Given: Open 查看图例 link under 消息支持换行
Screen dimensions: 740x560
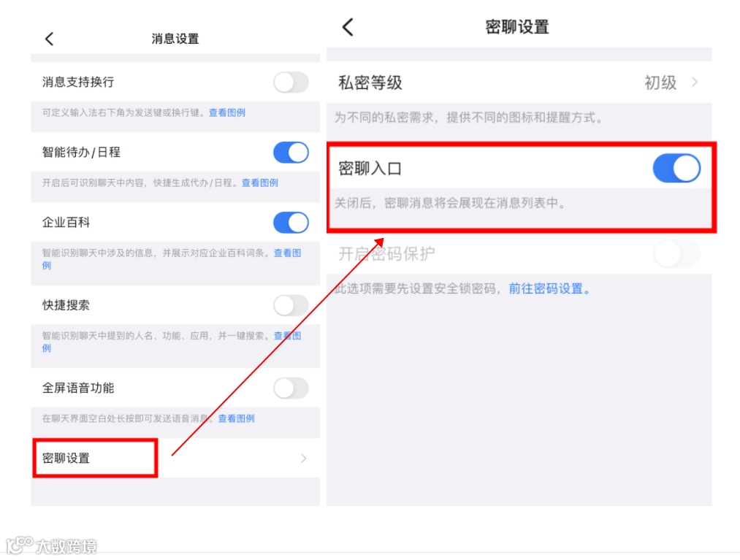Looking at the screenshot, I should tap(227, 112).
